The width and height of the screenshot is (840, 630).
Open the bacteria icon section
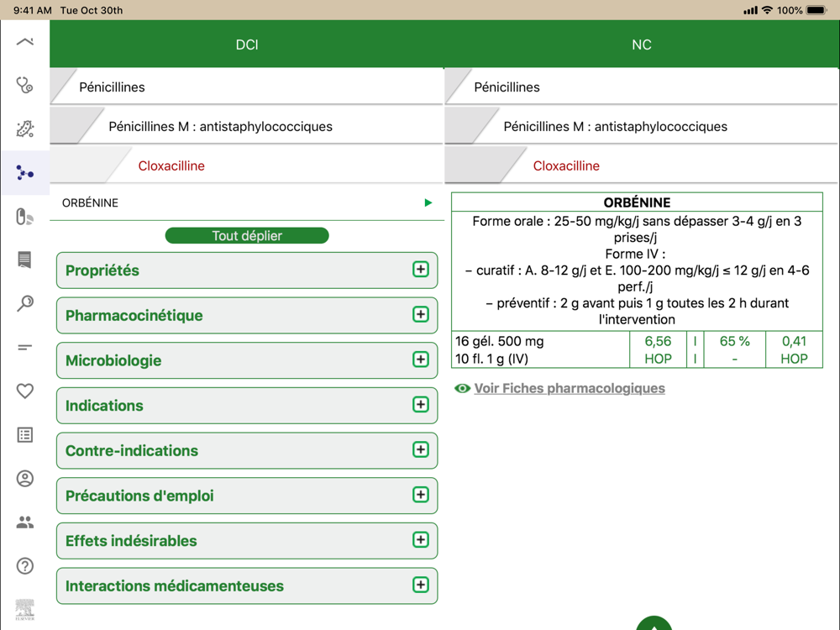click(x=24, y=129)
